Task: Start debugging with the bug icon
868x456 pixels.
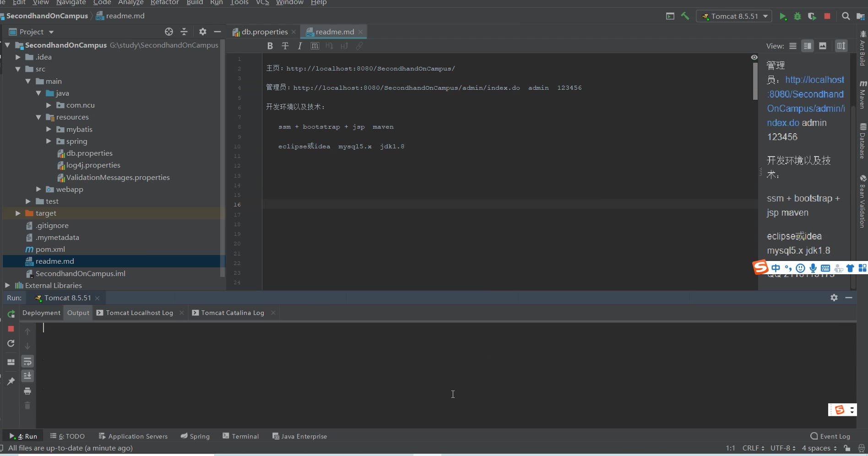Action: tap(797, 16)
